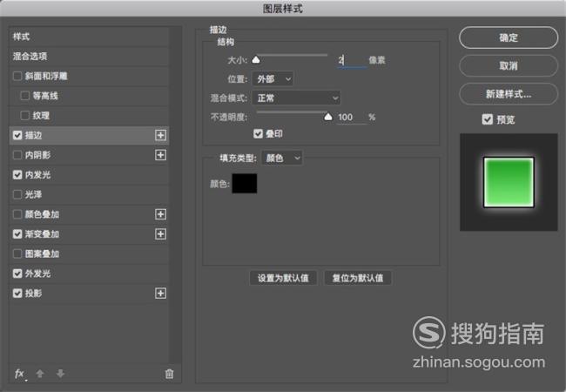Toggle the 叠印 checkbox
This screenshot has height=392, width=566.
(x=258, y=134)
